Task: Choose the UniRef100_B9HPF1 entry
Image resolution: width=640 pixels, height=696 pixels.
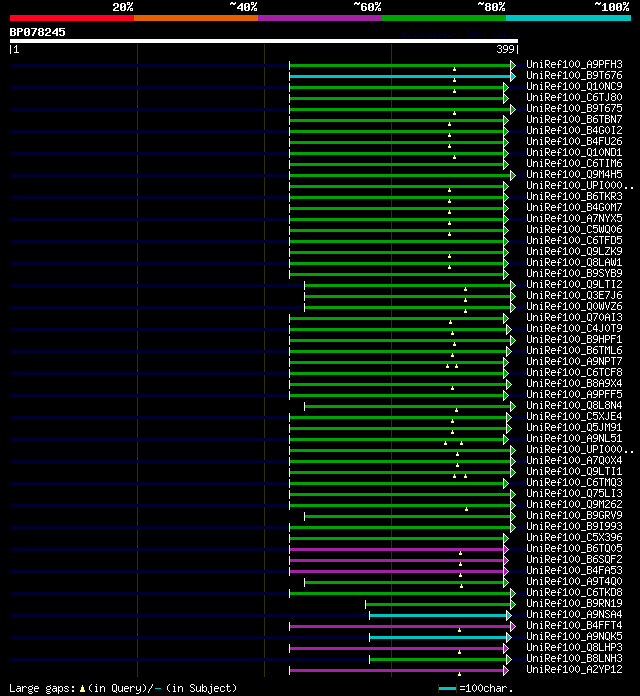Action: point(574,339)
